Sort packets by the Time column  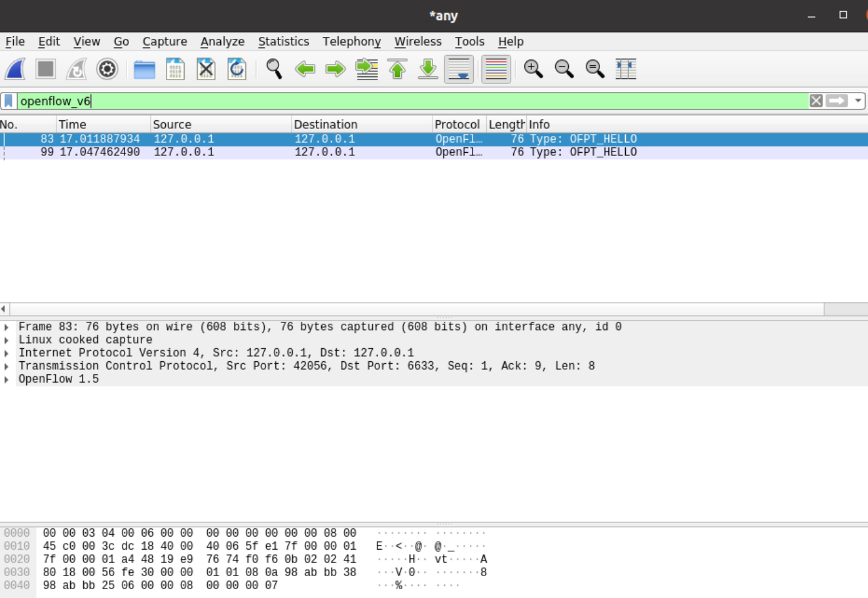click(x=103, y=124)
